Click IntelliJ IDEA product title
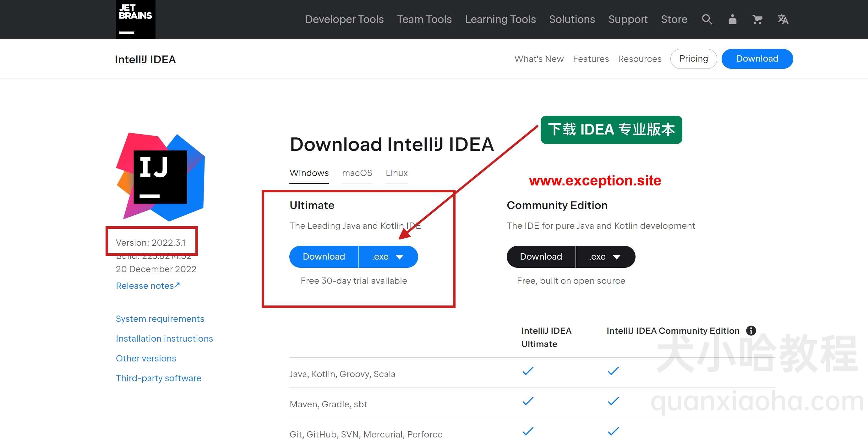Image resolution: width=868 pixels, height=440 pixels. (145, 59)
